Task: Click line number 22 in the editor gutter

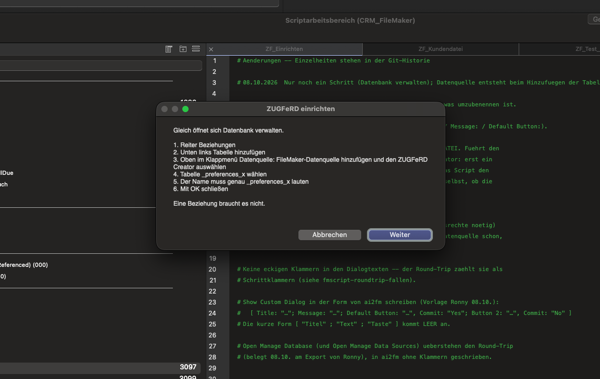Action: [212, 291]
